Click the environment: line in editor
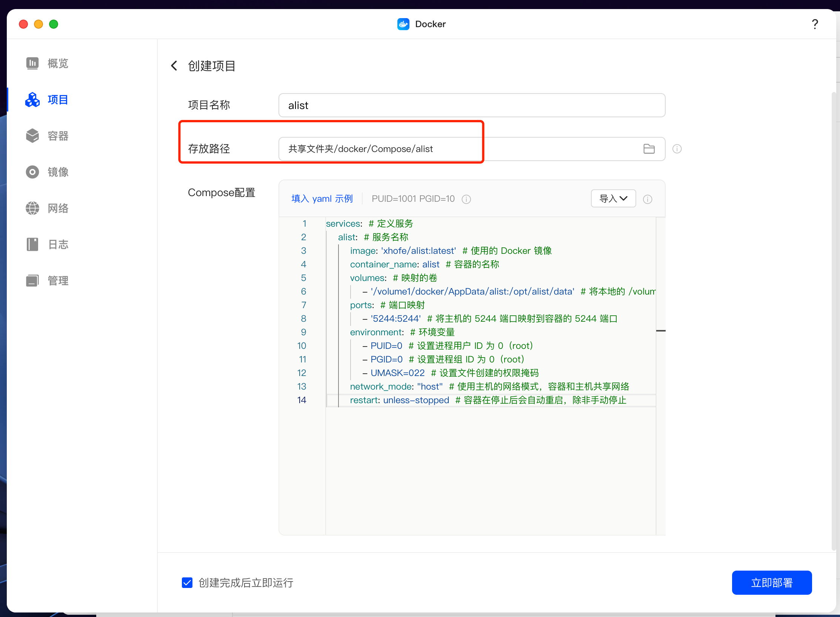Viewport: 840px width, 617px height. click(x=402, y=332)
